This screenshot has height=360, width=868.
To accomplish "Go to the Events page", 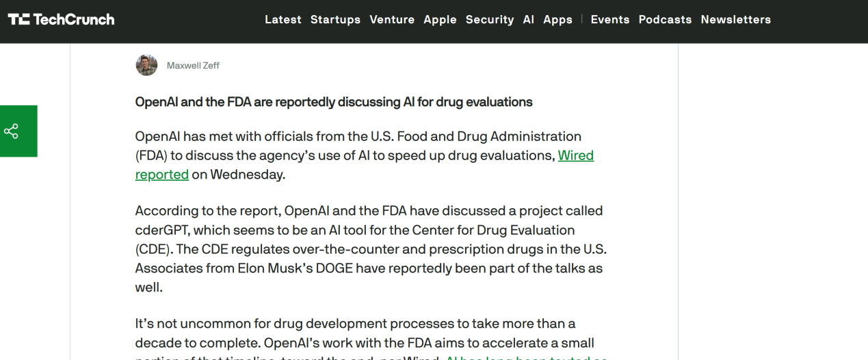I will pos(610,19).
